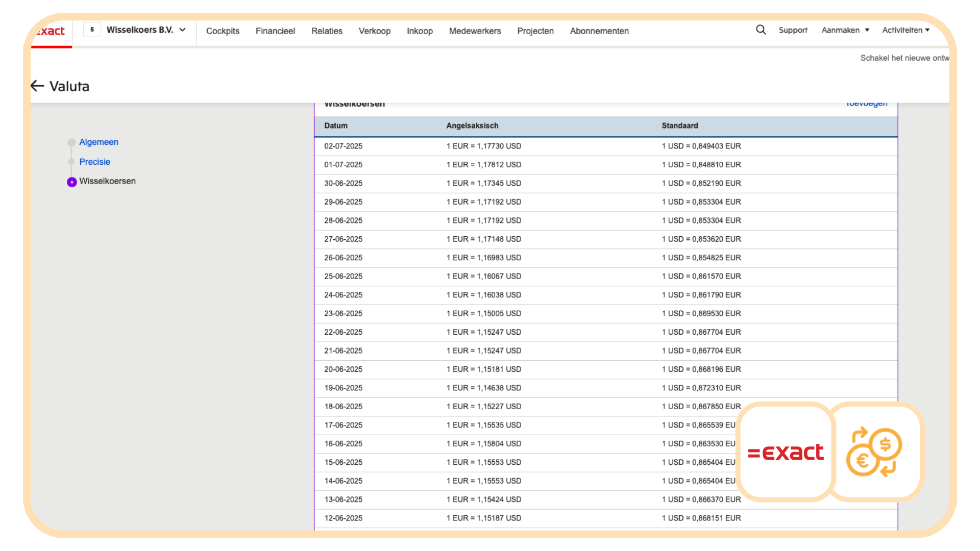
Task: Open the Relaties menu
Action: click(327, 31)
